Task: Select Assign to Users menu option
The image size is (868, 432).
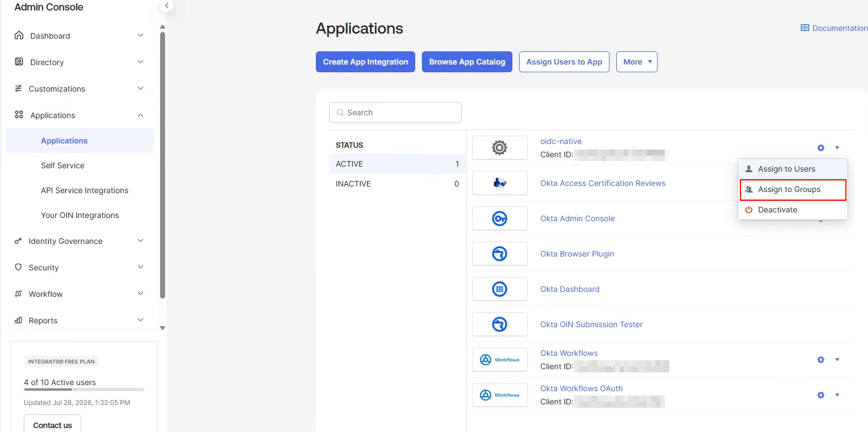Action: 793,169
